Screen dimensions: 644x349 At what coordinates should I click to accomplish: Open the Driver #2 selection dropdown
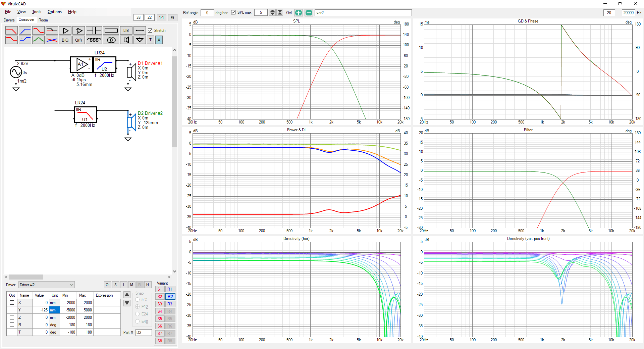46,285
